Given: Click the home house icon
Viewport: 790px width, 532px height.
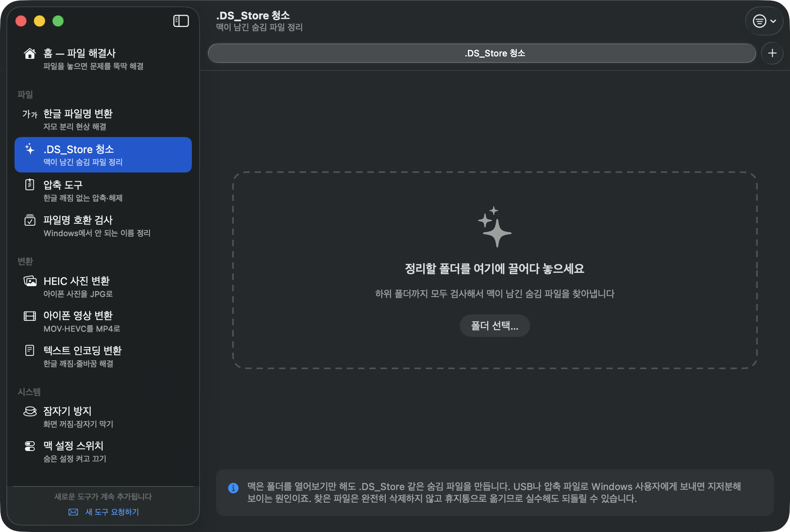Looking at the screenshot, I should [30, 54].
